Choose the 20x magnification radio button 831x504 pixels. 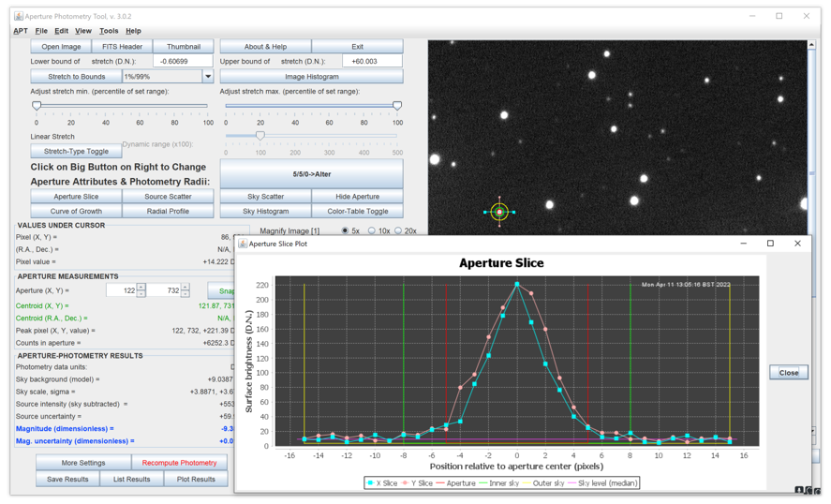(x=398, y=230)
